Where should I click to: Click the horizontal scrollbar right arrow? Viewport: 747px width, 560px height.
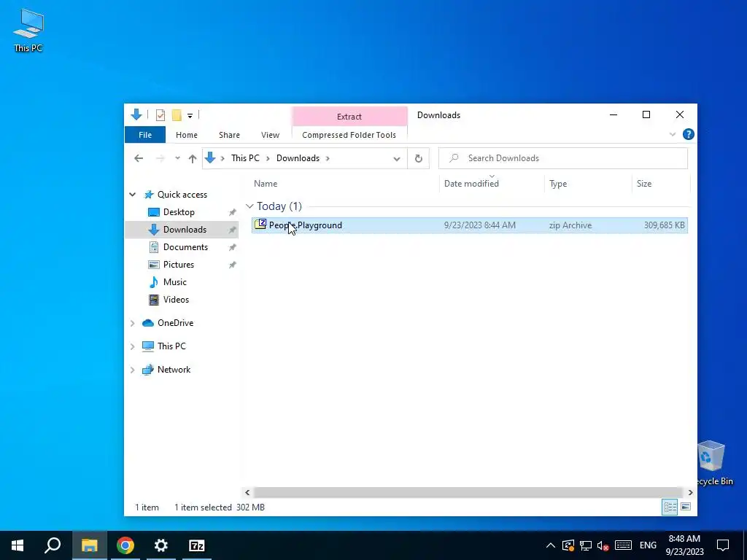(690, 492)
